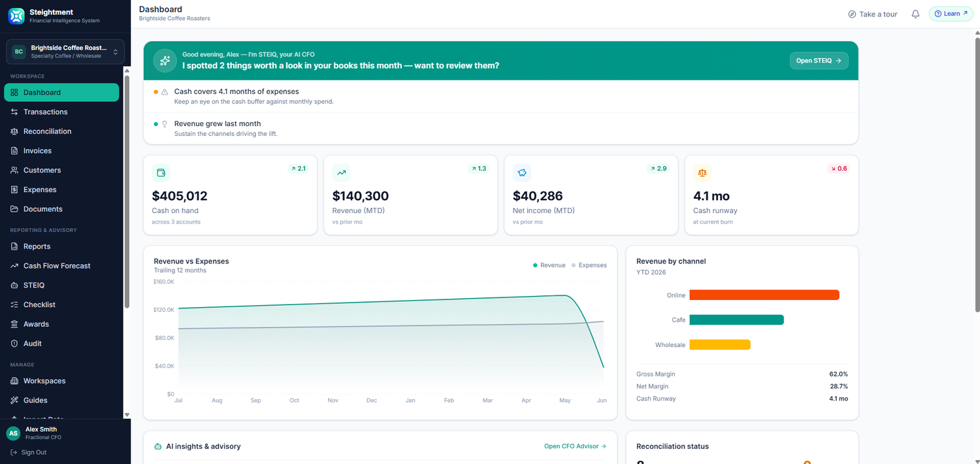
Task: Click the AI insights & advisory robot icon
Action: point(157,446)
